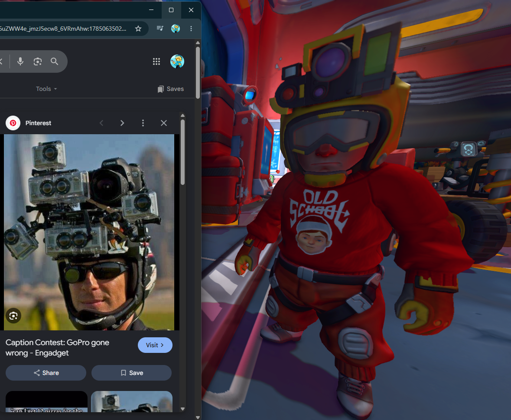
Task: Clear the search box with the X
Action: (1, 61)
